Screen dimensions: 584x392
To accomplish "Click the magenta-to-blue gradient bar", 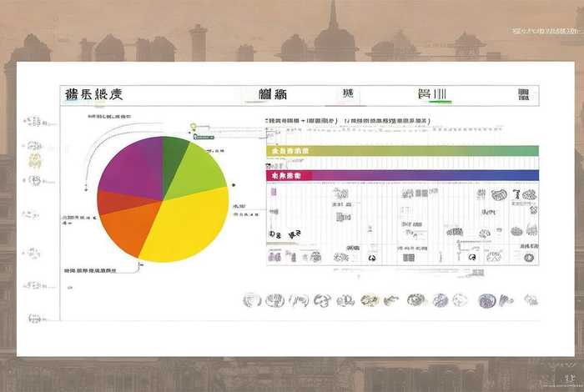I will [403, 175].
